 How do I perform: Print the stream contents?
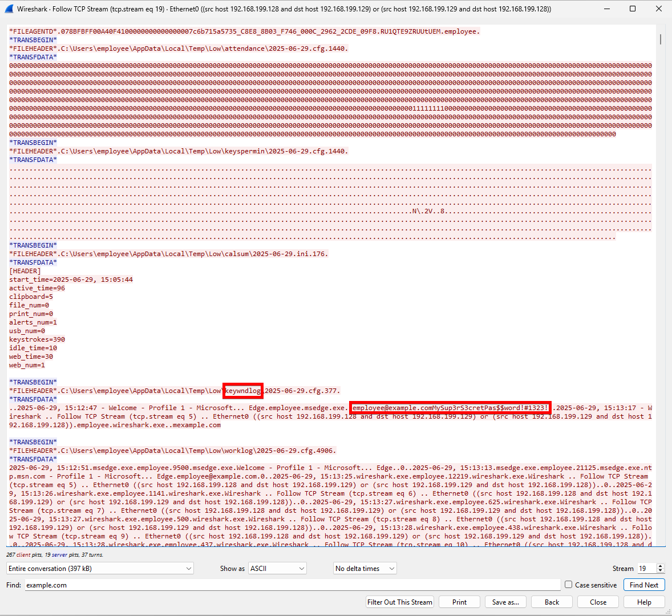[459, 602]
